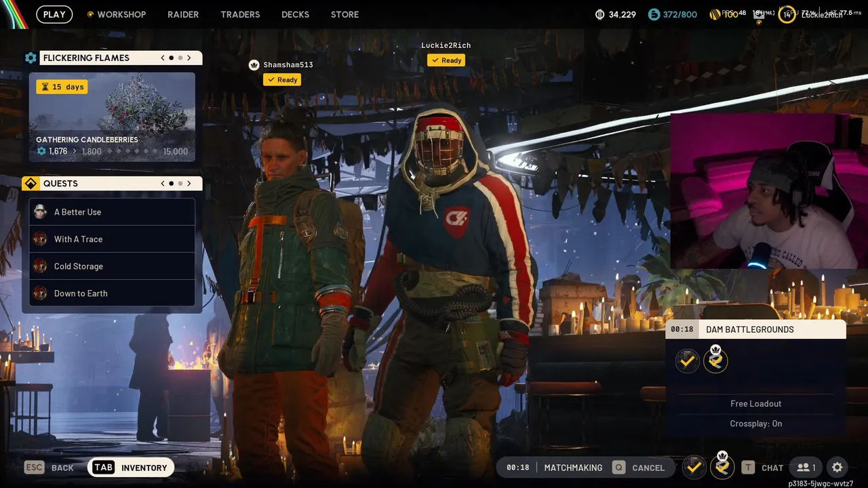868x488 pixels.
Task: Open the Down to Earth quest
Action: pos(112,293)
